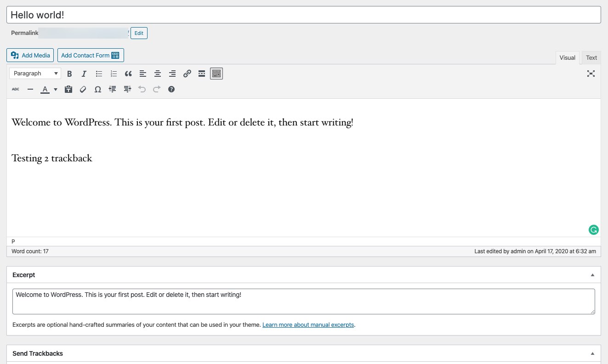The image size is (608, 364).
Task: Toggle paste as text mode
Action: pos(68,89)
